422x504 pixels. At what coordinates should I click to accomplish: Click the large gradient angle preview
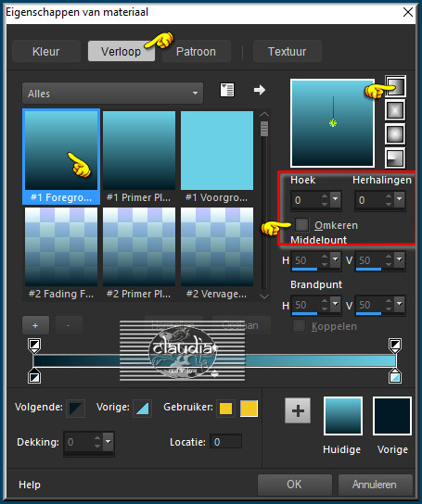click(x=333, y=123)
